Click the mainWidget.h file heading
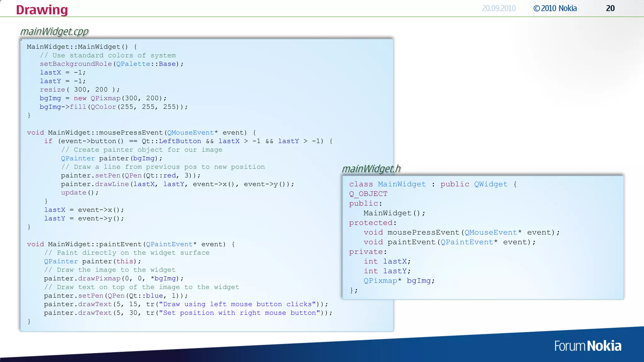Image resolution: width=644 pixels, height=362 pixels. click(371, 169)
